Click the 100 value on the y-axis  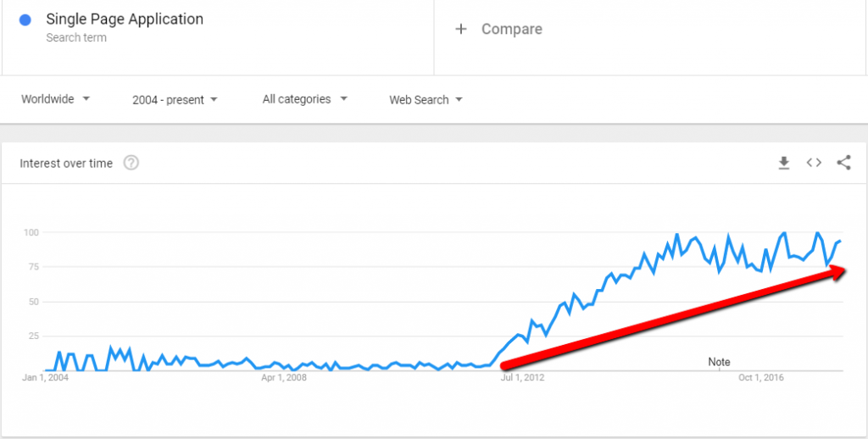click(x=31, y=232)
